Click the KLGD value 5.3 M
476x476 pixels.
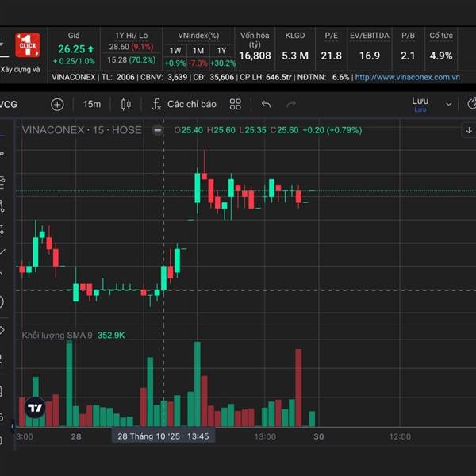pyautogui.click(x=295, y=56)
